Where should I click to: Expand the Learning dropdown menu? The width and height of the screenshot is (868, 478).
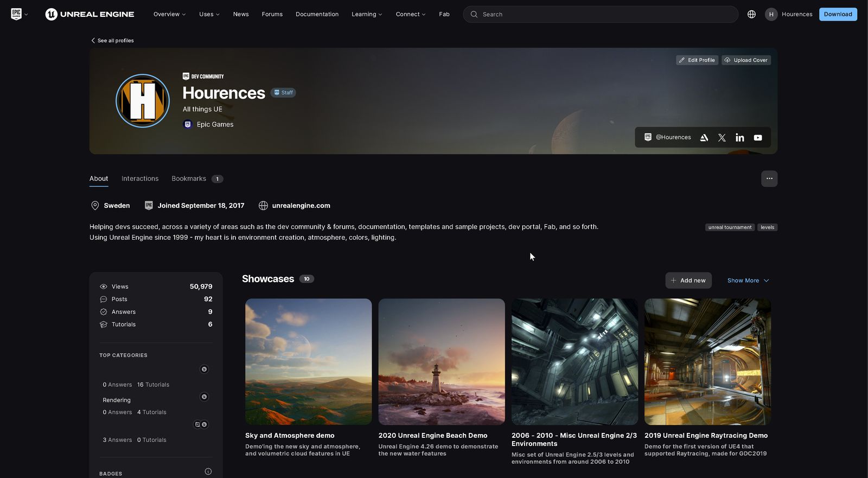click(x=367, y=15)
